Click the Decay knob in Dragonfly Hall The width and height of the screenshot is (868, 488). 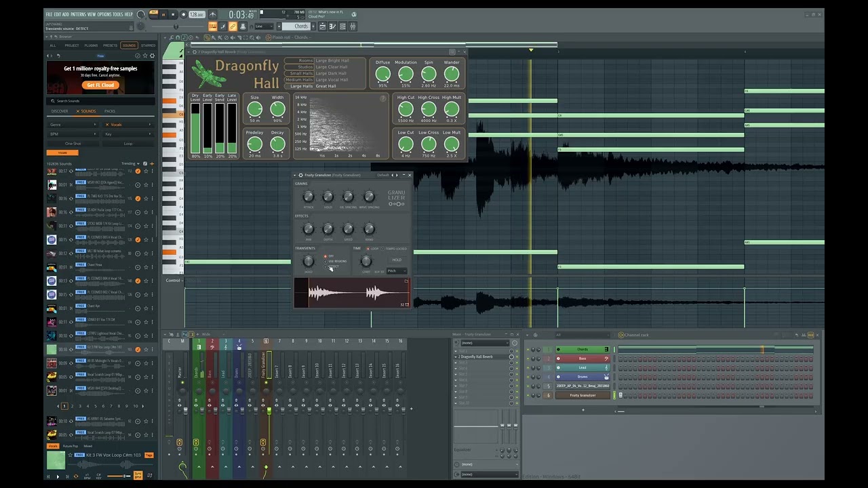[277, 144]
